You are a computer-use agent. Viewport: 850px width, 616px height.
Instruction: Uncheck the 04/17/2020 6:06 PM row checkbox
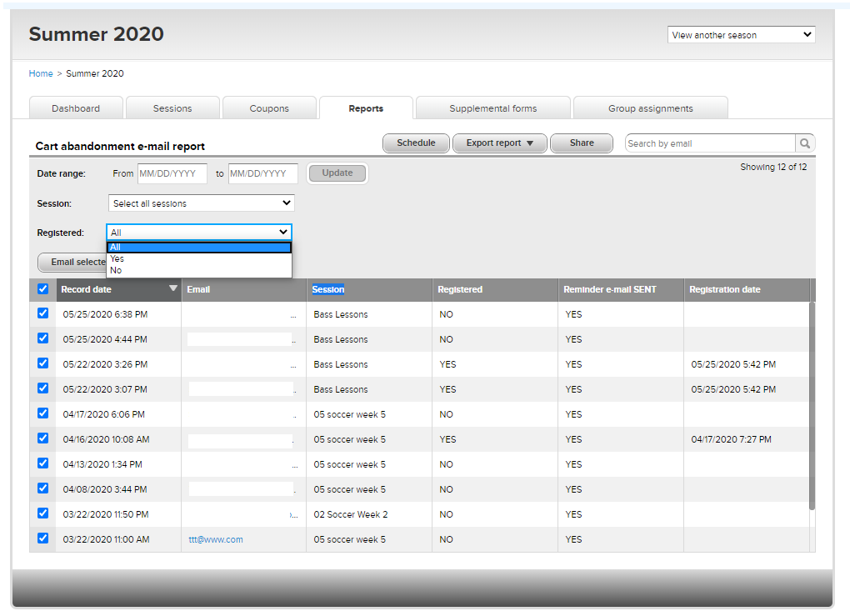[43, 414]
